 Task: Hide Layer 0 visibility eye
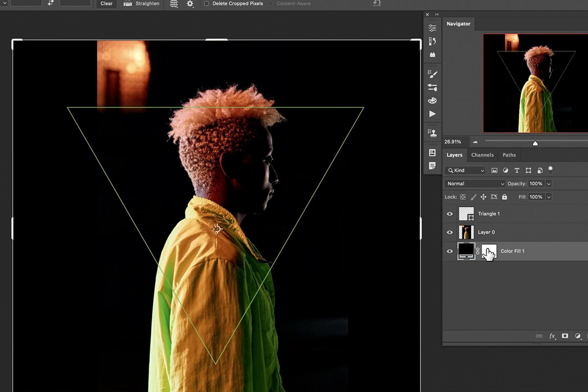point(450,233)
